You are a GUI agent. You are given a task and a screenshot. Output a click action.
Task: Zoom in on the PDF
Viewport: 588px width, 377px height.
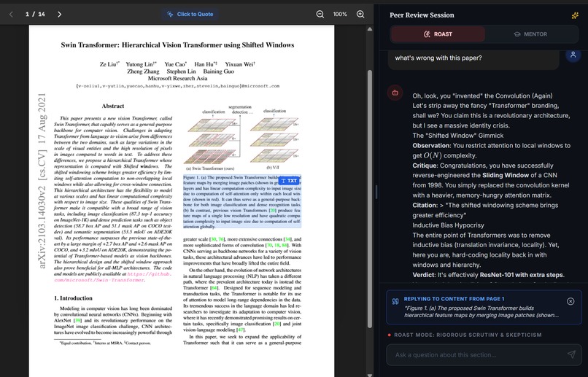pos(360,15)
